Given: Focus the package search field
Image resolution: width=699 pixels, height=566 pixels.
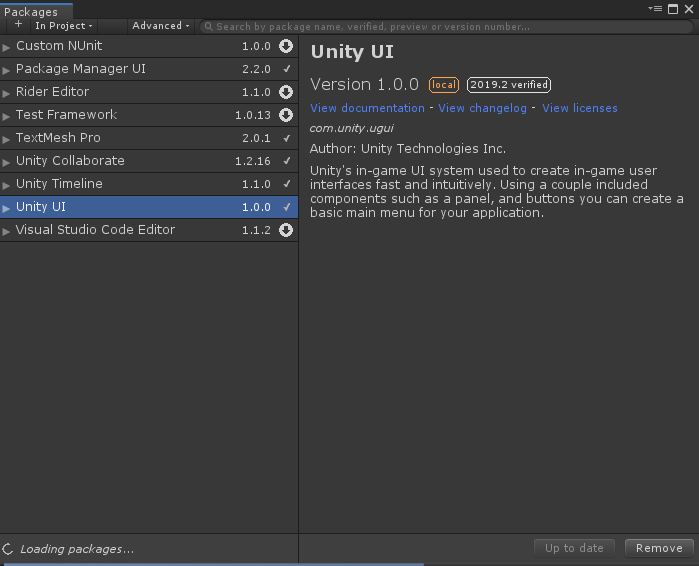Looking at the screenshot, I should [x=440, y=27].
